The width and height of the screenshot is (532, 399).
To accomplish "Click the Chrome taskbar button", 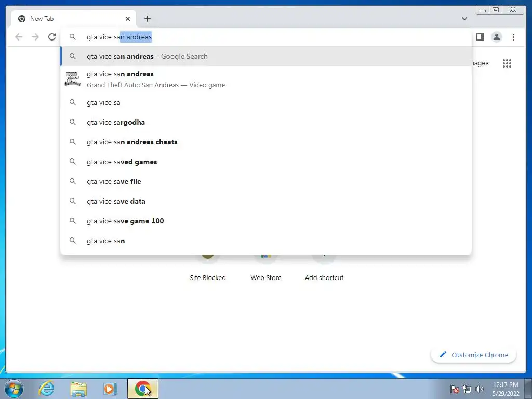I will click(x=143, y=389).
